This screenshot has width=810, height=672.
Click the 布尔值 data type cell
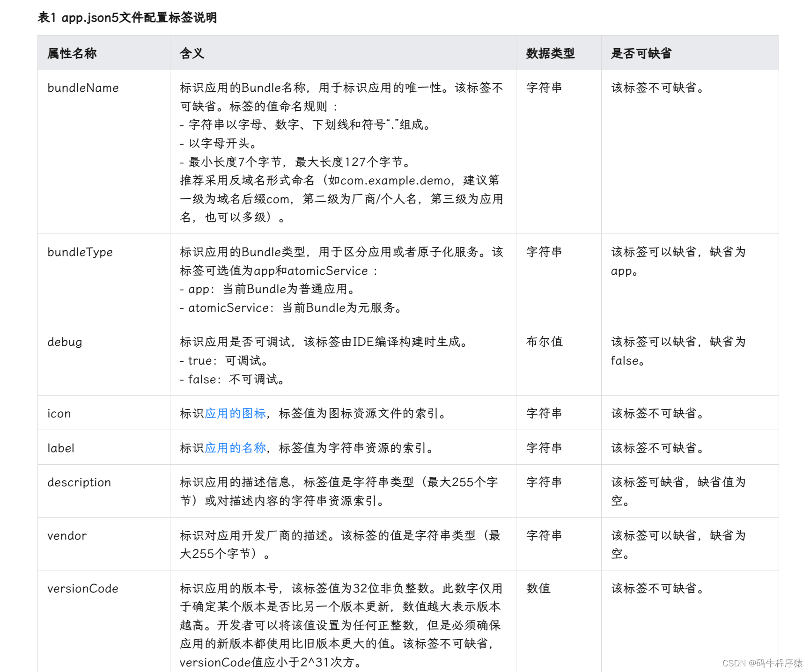click(544, 342)
